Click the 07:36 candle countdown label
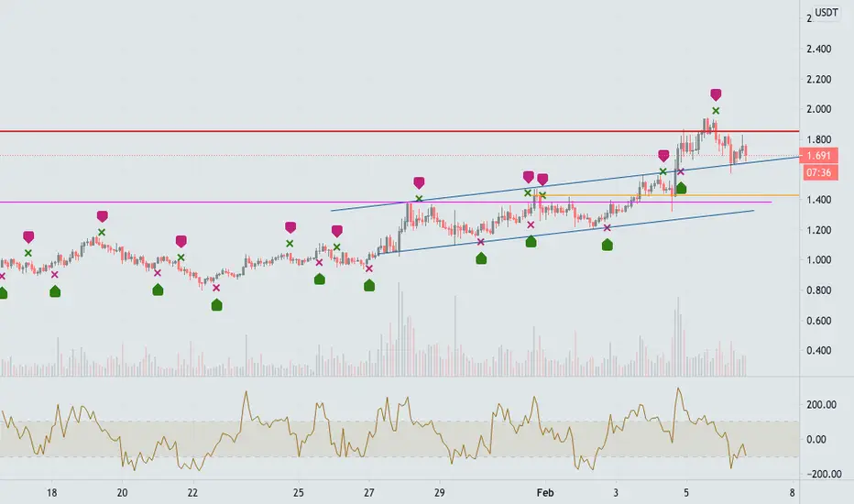854x504 pixels. [x=818, y=172]
